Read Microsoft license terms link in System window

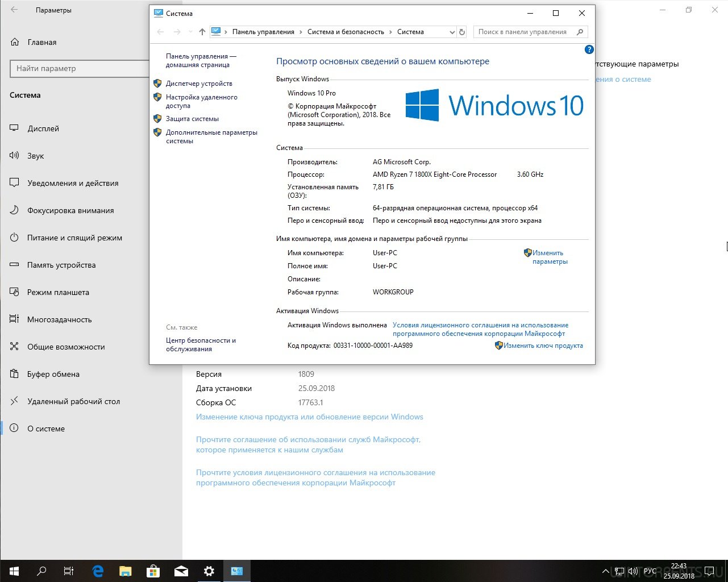tap(480, 329)
